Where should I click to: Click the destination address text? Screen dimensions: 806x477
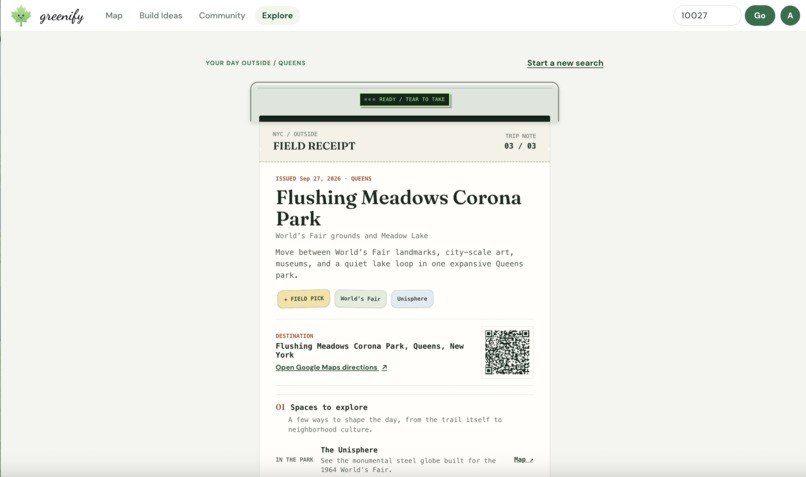[370, 351]
